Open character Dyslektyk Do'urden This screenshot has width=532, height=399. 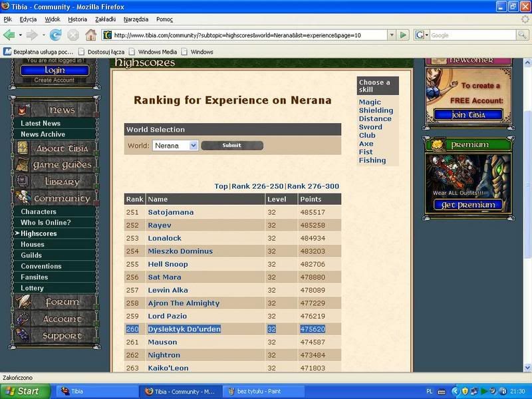pyautogui.click(x=184, y=329)
